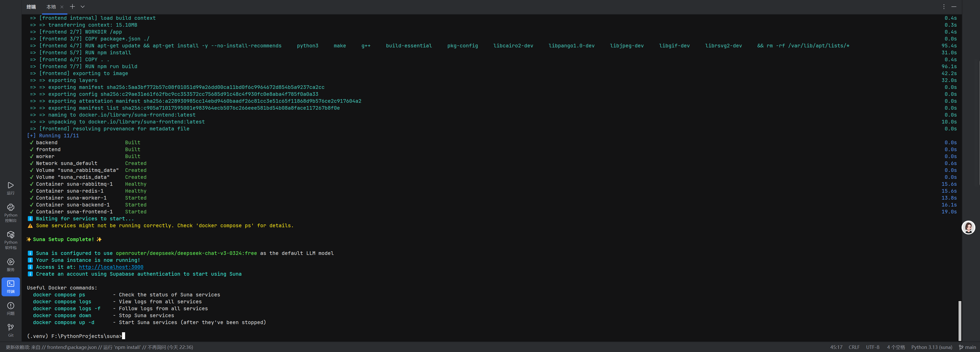
Task: Open the Git tool window
Action: tap(11, 330)
